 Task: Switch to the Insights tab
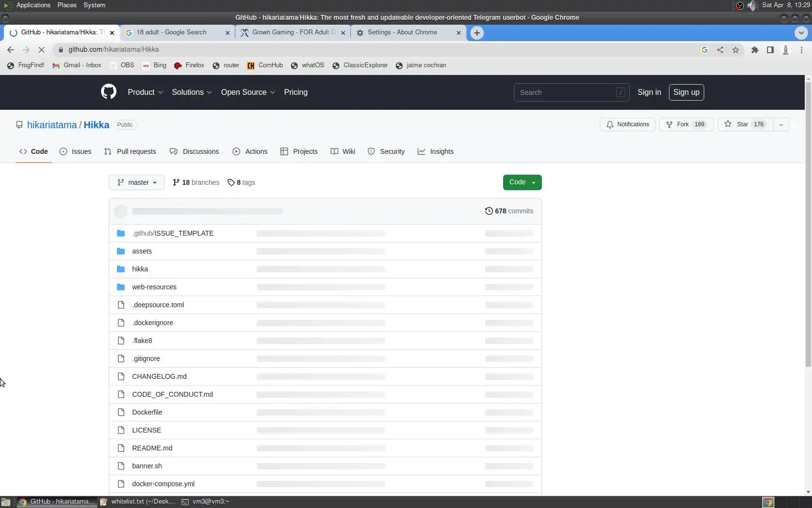pos(435,151)
